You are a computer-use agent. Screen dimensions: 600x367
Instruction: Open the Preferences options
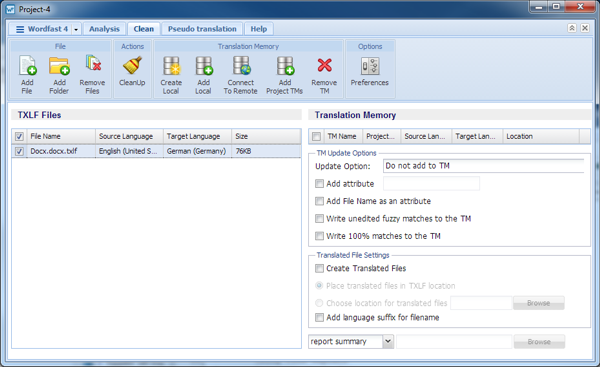[370, 67]
